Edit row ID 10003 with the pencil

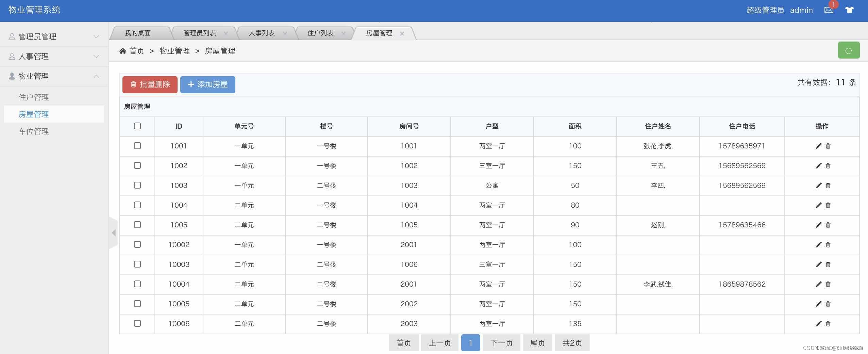tap(819, 264)
